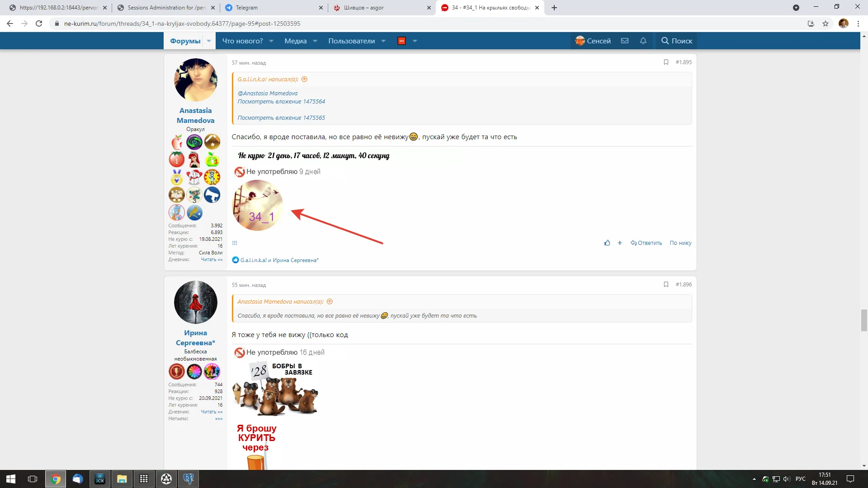Open File Explorer from the taskbar
The width and height of the screenshot is (868, 488).
[122, 479]
